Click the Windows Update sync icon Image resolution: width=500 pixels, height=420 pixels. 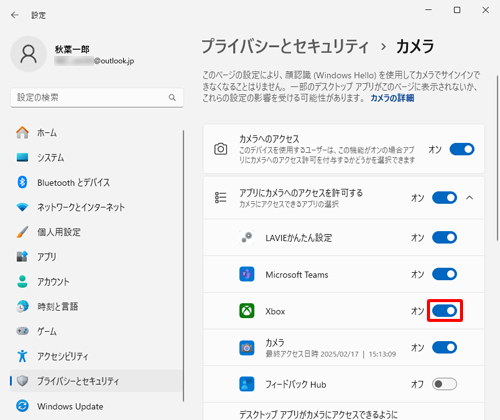click(x=22, y=406)
